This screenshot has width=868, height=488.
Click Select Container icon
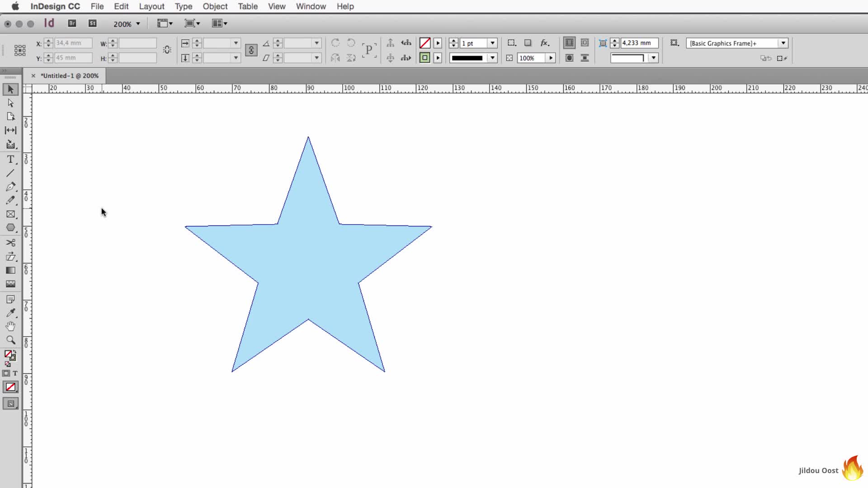tap(390, 43)
